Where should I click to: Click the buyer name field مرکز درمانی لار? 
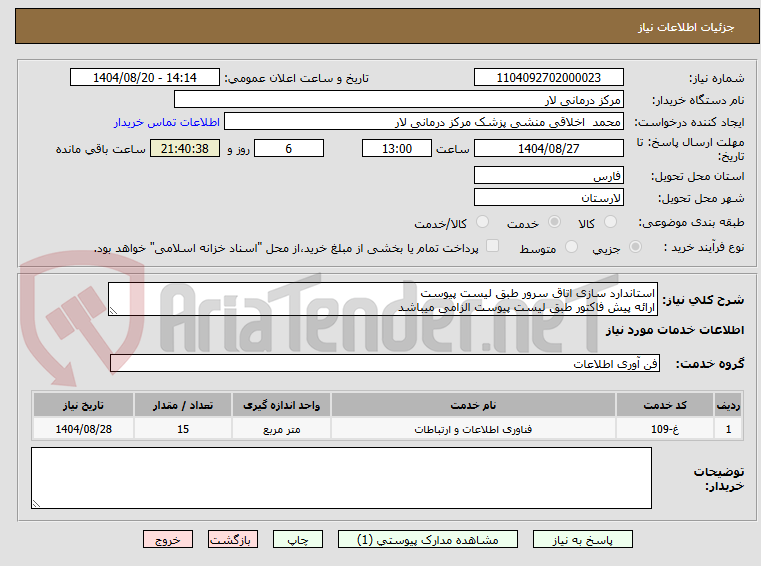pyautogui.click(x=398, y=100)
